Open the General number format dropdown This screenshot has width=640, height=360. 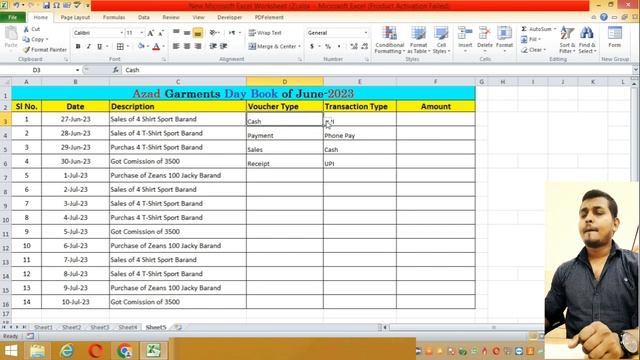(x=365, y=33)
